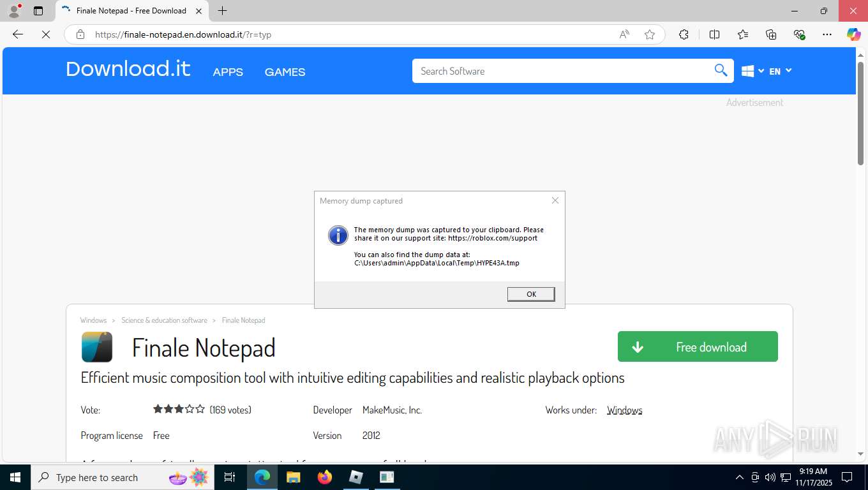Open the notification center
The width and height of the screenshot is (868, 490).
coord(847,477)
